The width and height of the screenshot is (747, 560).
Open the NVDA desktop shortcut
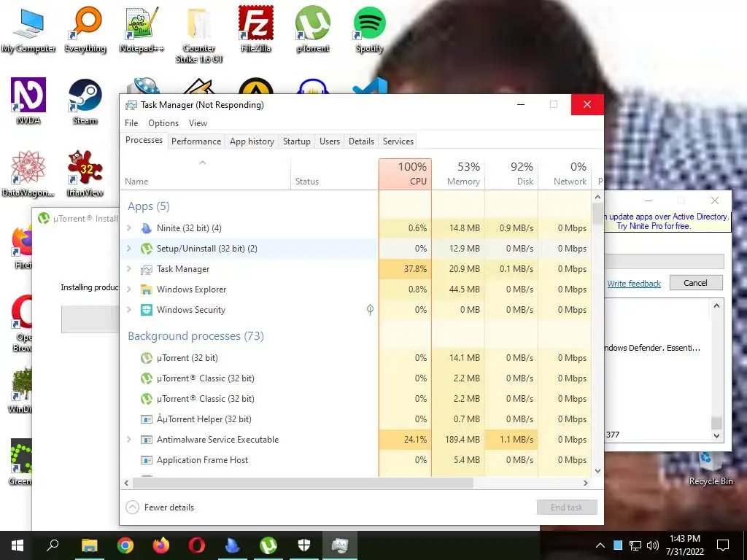tap(28, 101)
